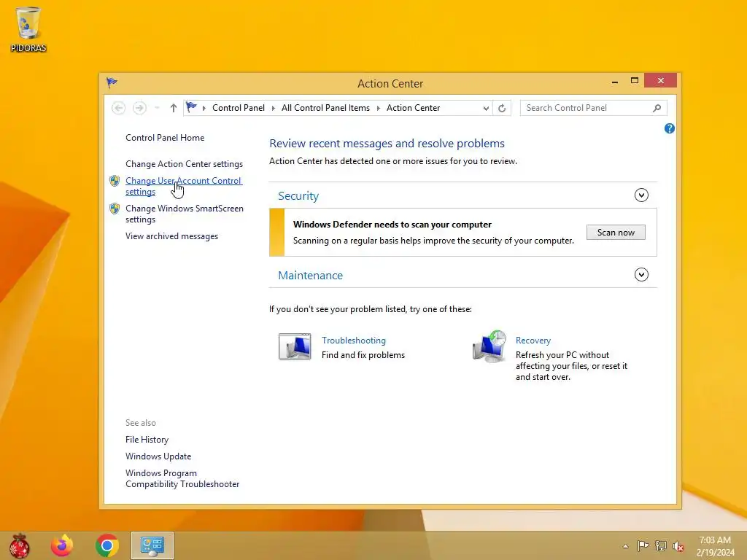Open the recent locations dropdown arrow

pyautogui.click(x=157, y=108)
